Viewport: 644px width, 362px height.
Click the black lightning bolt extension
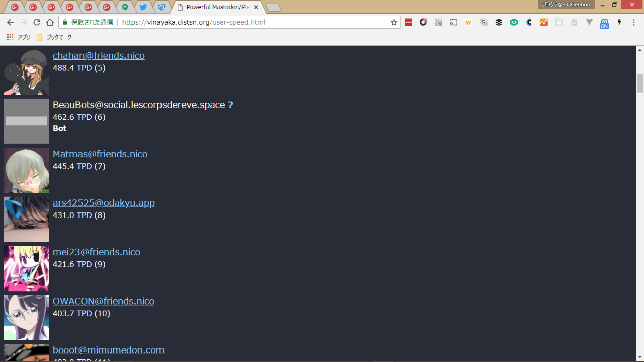click(619, 22)
